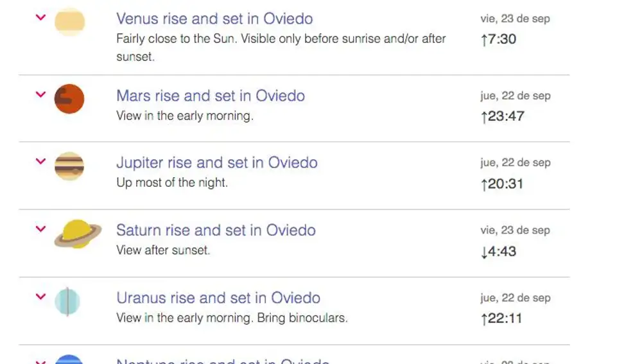Click the striped Jupiter planet icon

click(x=69, y=166)
